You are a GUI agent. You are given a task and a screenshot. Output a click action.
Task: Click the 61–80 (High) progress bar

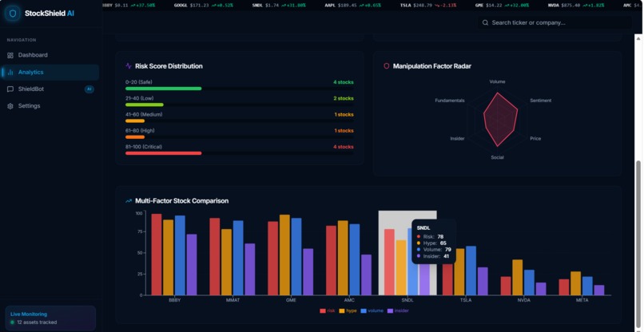point(240,137)
